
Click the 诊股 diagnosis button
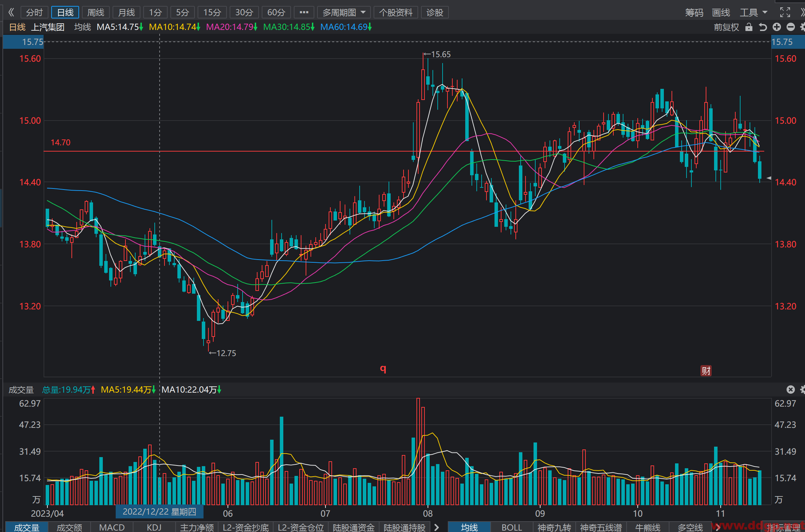pyautogui.click(x=435, y=13)
